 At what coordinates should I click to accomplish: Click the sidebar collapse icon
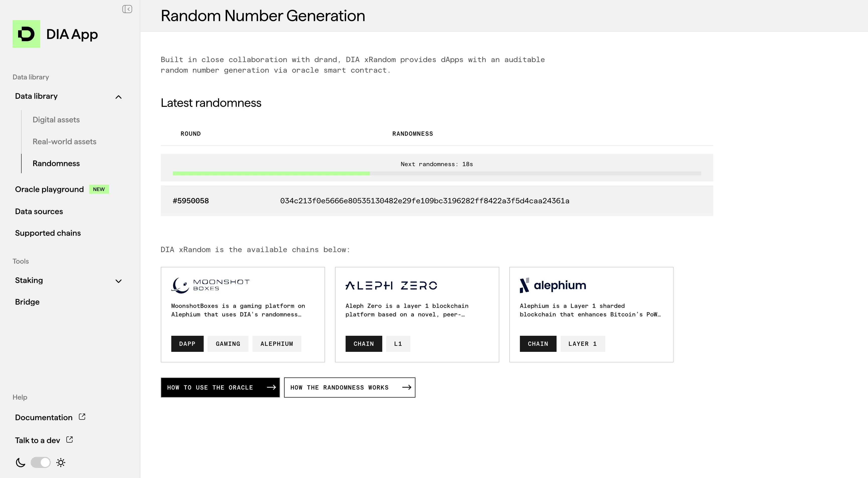127,9
